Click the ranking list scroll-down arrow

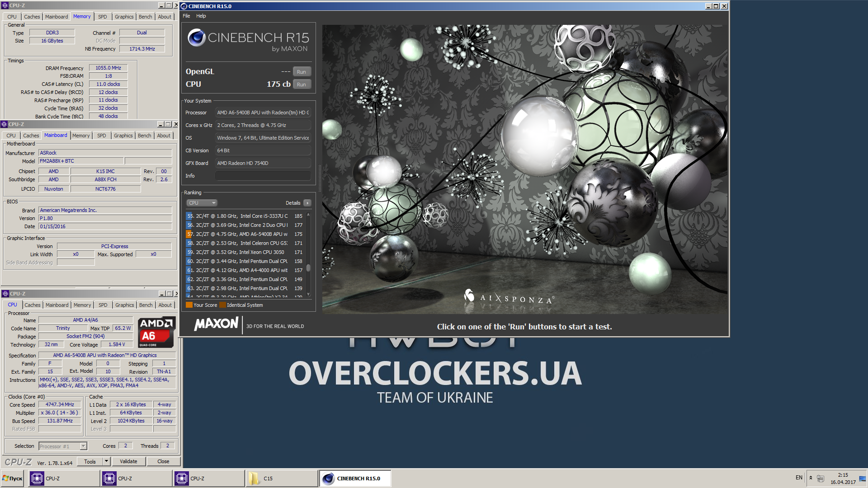pos(308,294)
